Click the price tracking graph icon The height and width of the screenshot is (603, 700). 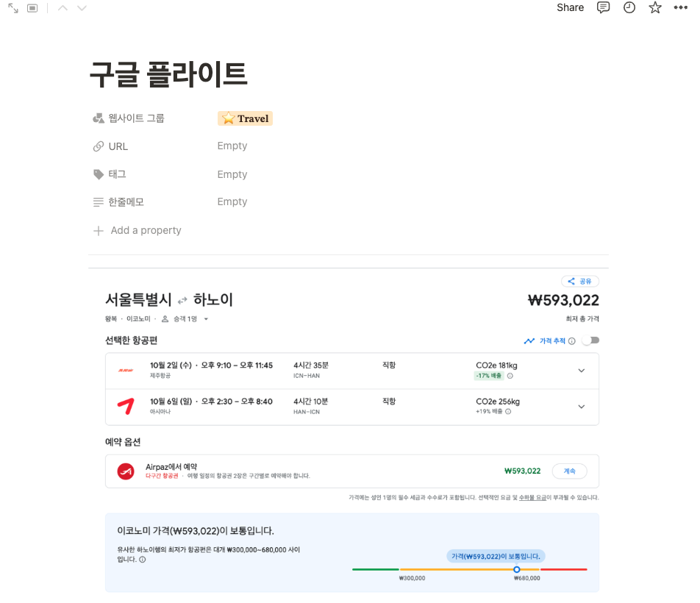[x=529, y=341]
